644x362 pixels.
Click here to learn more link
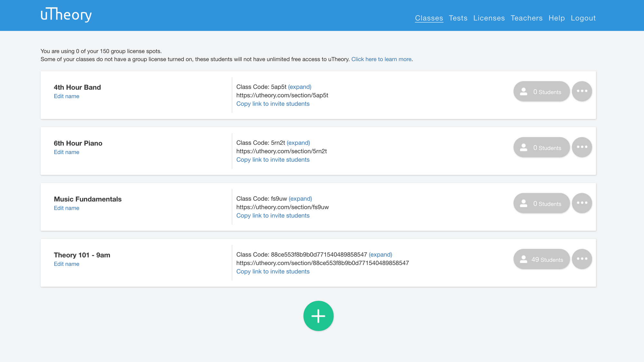(381, 59)
